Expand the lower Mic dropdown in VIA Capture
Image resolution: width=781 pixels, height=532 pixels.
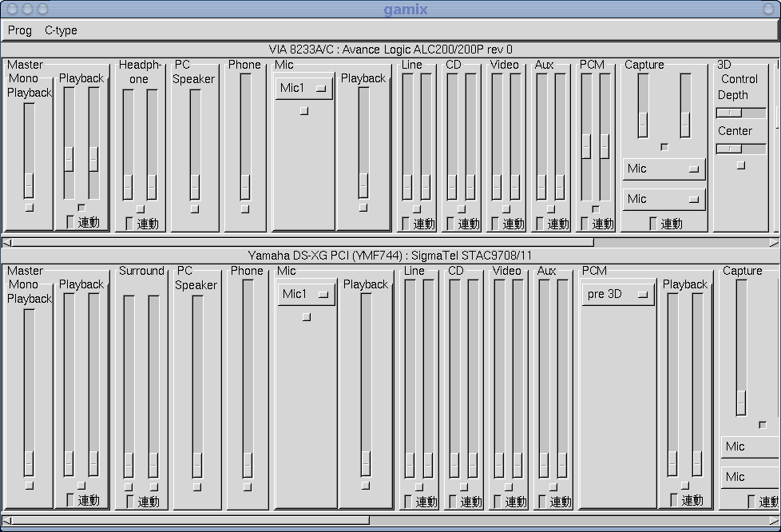tap(664, 199)
